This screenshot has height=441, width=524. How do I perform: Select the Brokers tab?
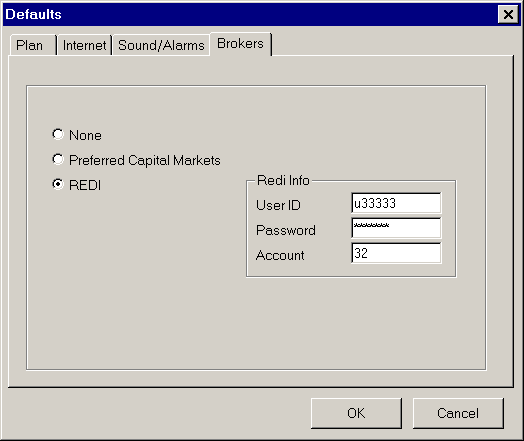point(241,44)
